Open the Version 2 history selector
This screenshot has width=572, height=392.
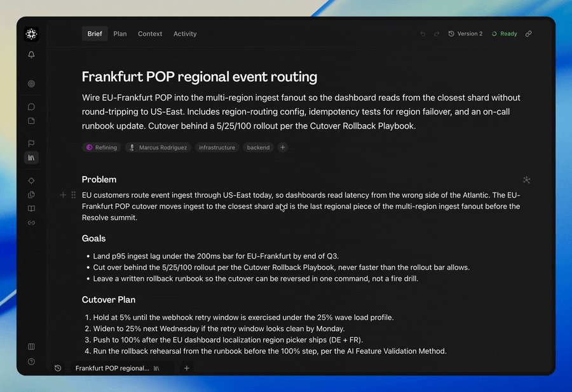point(465,34)
